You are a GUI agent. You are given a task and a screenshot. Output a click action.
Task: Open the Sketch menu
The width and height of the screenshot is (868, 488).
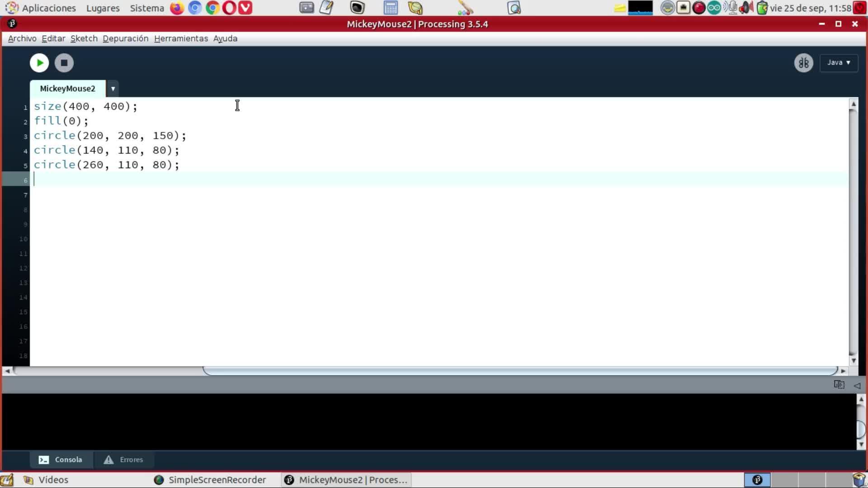(84, 38)
